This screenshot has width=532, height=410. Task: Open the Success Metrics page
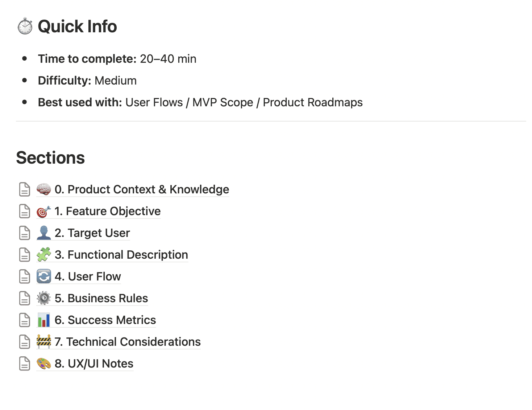pos(105,320)
